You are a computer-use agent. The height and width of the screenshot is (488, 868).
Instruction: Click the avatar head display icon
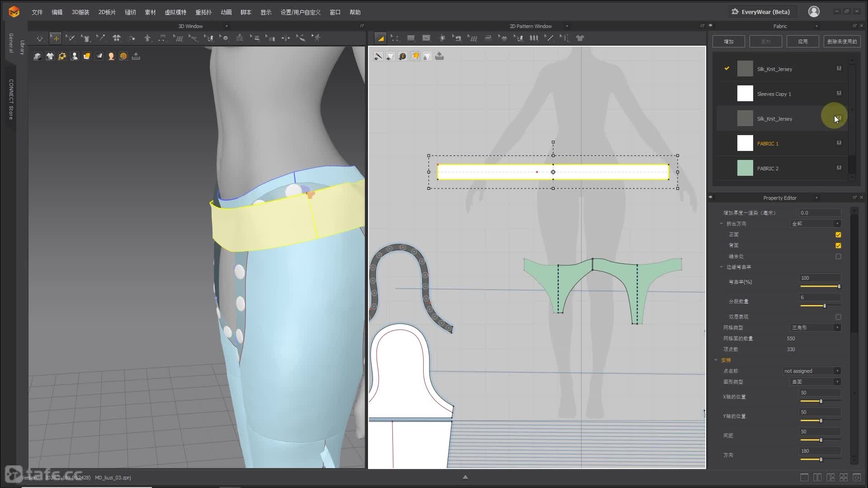coord(111,56)
